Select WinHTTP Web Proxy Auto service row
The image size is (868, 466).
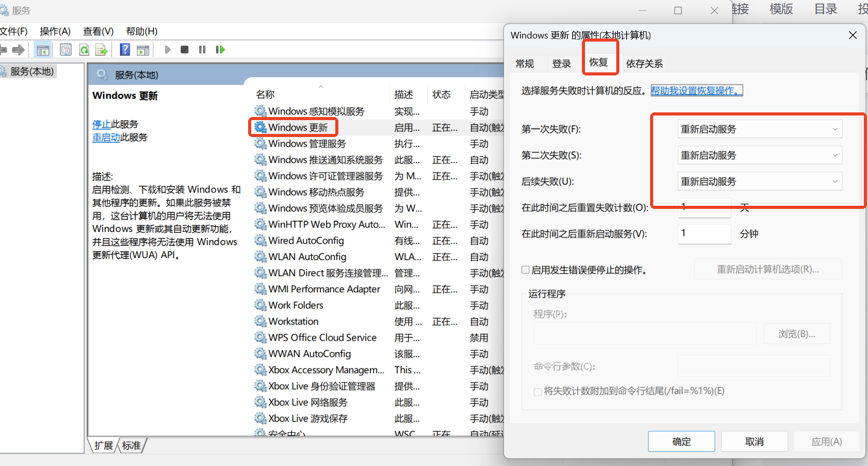click(x=379, y=224)
